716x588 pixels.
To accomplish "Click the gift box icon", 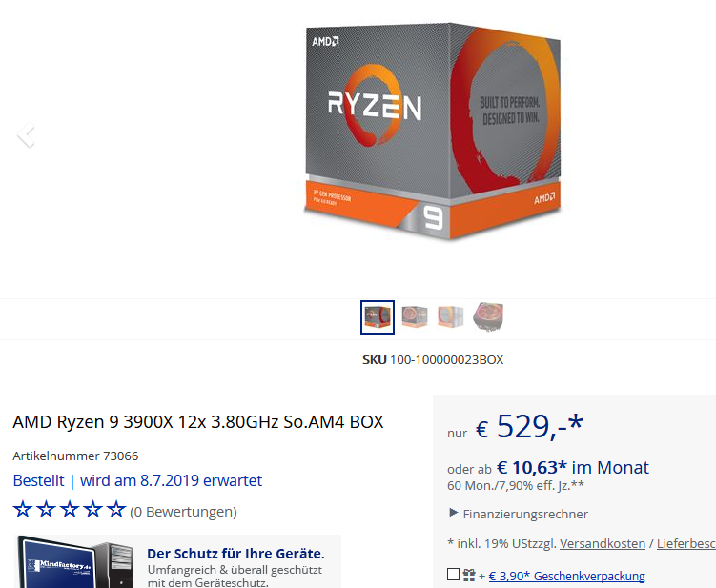I will [468, 575].
